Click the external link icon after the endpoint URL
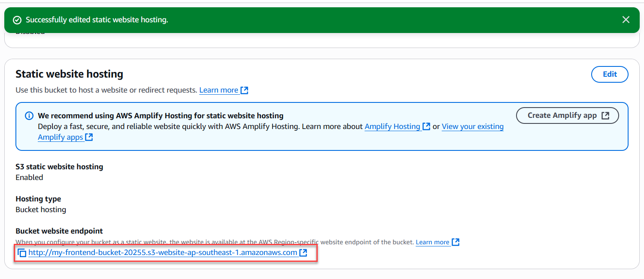 [303, 253]
